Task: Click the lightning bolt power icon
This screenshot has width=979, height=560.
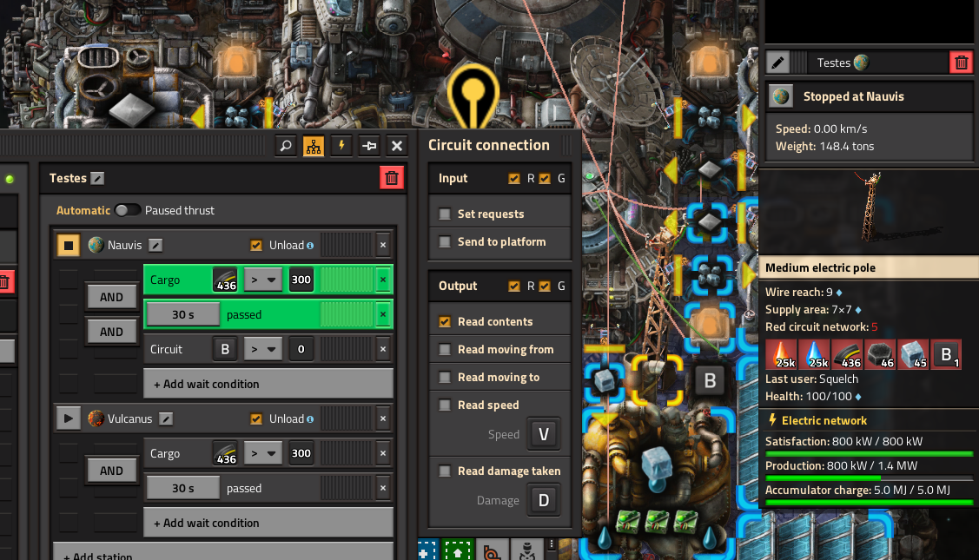Action: click(341, 146)
